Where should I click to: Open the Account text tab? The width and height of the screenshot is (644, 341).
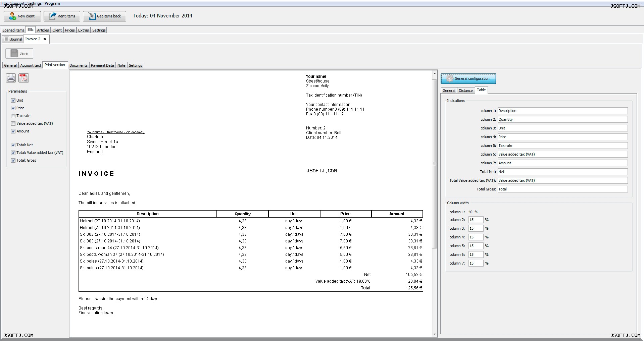point(31,65)
